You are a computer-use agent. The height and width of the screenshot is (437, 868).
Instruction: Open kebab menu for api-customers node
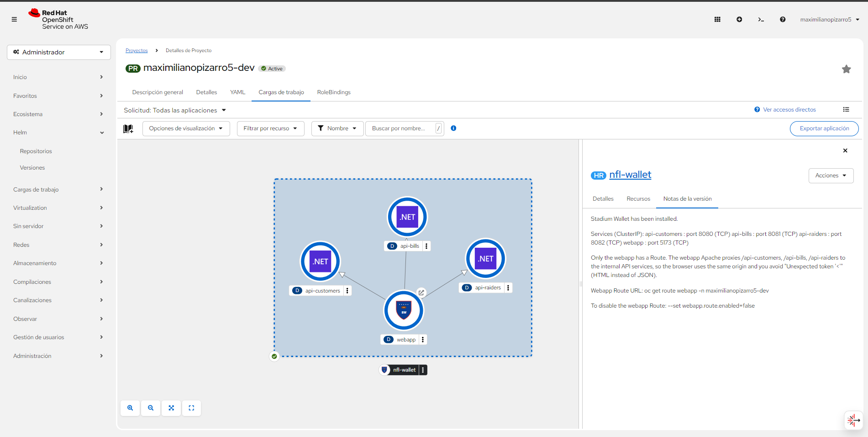(x=347, y=291)
